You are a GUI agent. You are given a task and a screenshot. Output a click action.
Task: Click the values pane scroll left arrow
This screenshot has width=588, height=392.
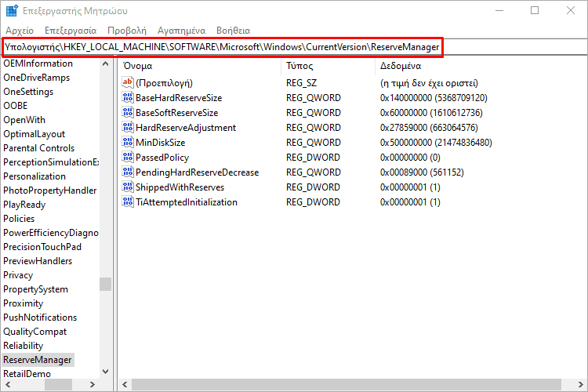click(x=125, y=384)
